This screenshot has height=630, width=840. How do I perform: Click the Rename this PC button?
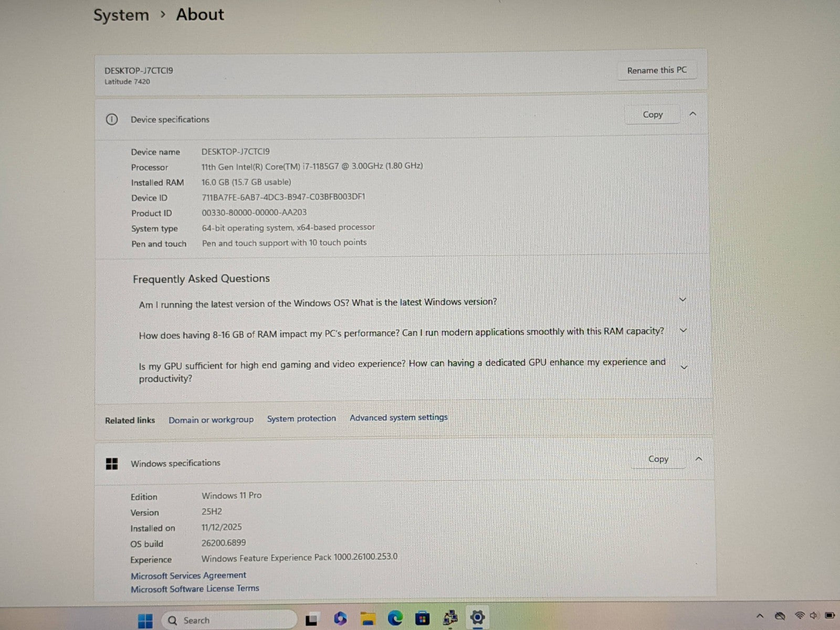pyautogui.click(x=657, y=70)
